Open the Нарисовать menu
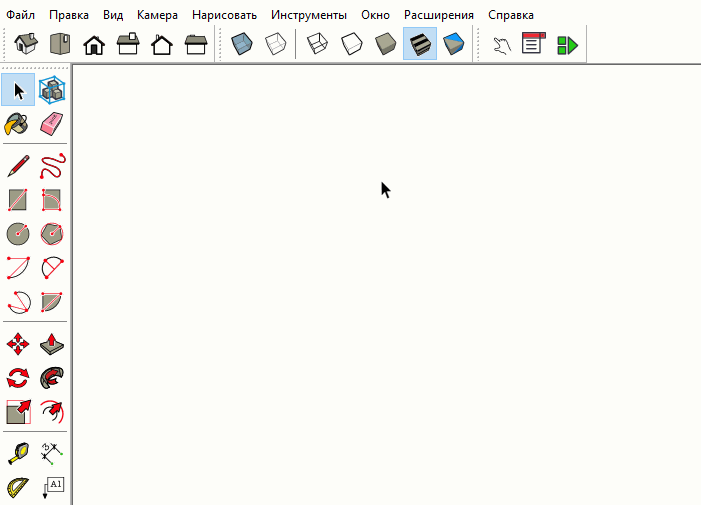Screen dimensions: 701x505 tap(224, 15)
